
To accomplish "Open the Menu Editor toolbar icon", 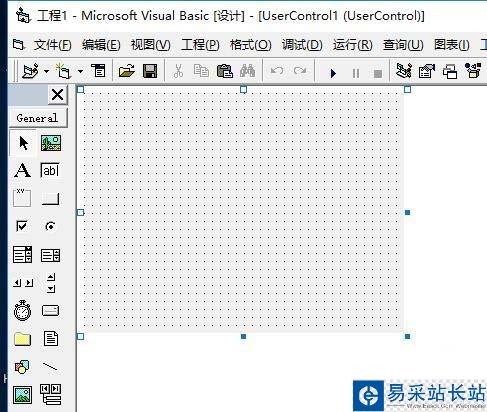I will 99,71.
